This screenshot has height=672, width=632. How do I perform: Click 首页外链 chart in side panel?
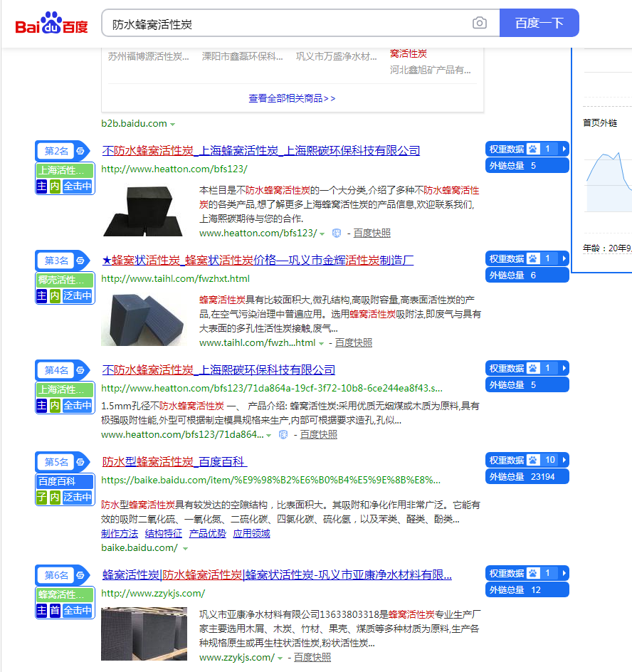click(609, 182)
